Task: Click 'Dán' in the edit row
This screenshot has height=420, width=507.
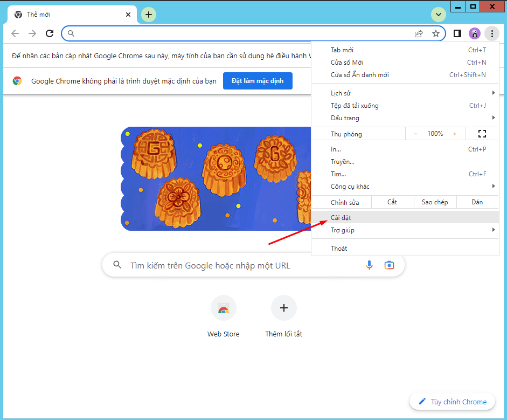Action: [x=477, y=202]
